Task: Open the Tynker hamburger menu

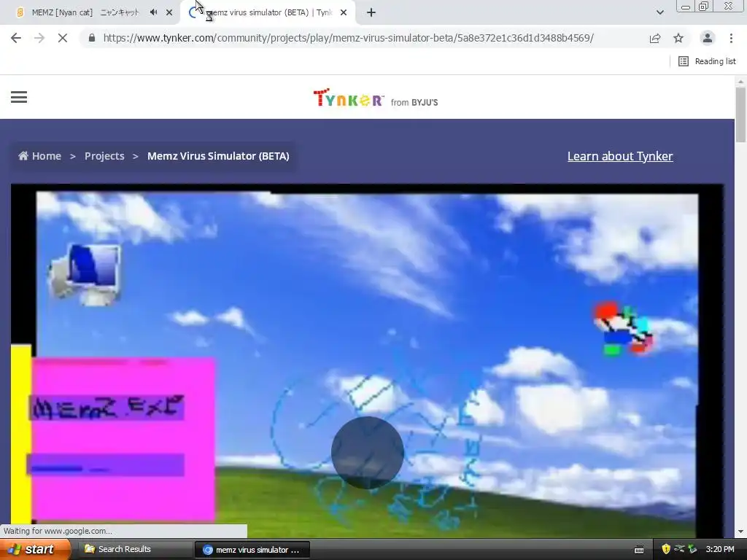Action: coord(19,97)
